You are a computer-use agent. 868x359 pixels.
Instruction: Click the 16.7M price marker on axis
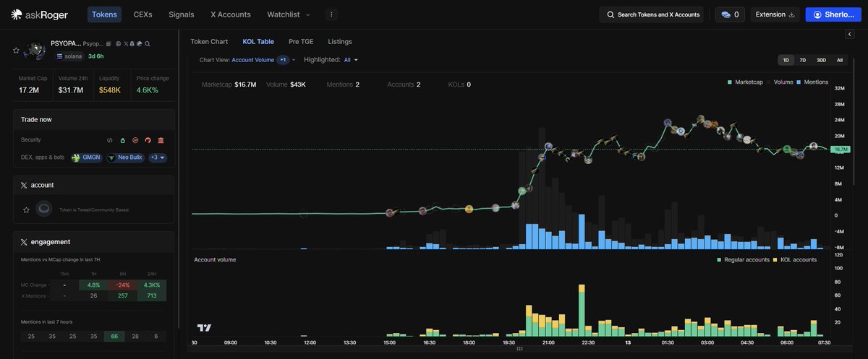(841, 150)
